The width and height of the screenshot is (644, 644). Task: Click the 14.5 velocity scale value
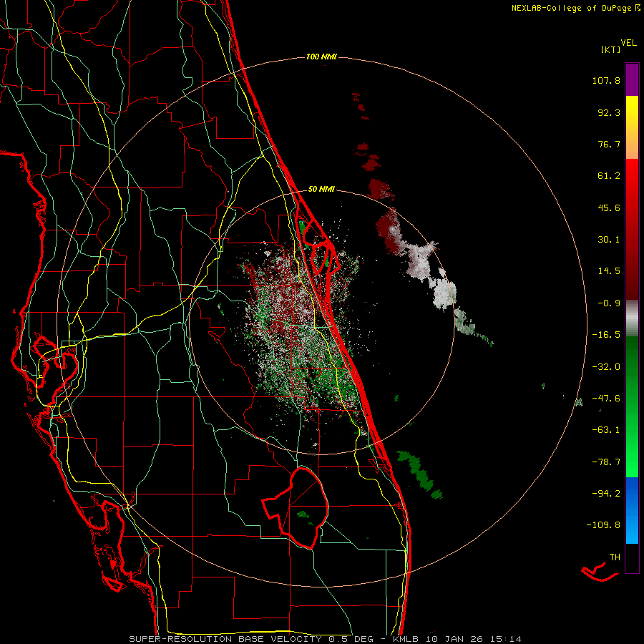pyautogui.click(x=609, y=271)
